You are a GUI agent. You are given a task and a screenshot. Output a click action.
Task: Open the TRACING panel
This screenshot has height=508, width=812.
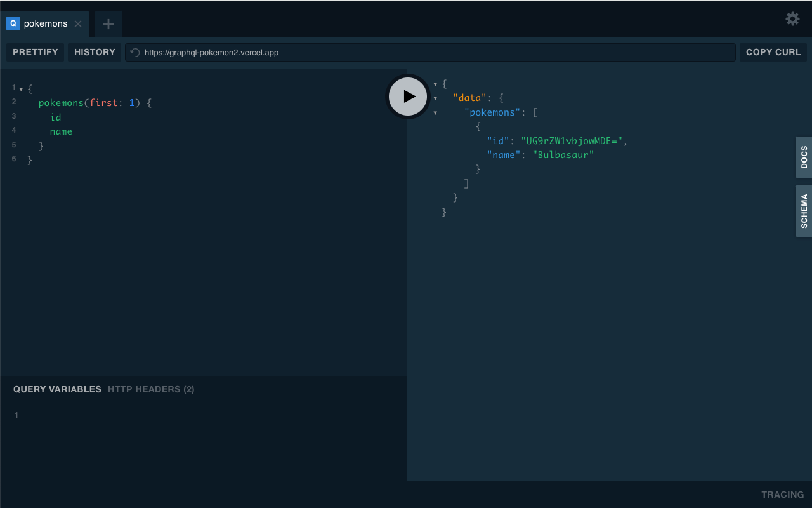coord(782,495)
